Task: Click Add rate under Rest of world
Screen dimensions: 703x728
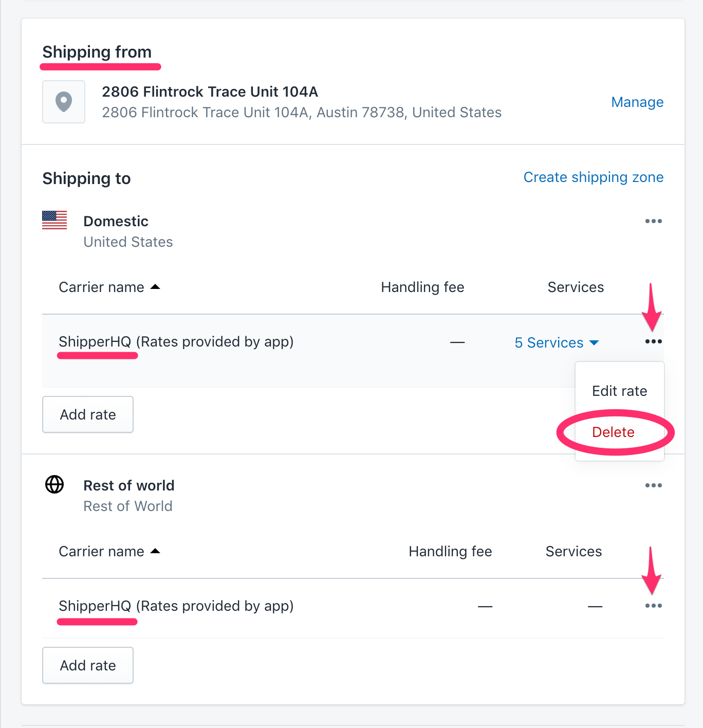Action: [x=88, y=665]
